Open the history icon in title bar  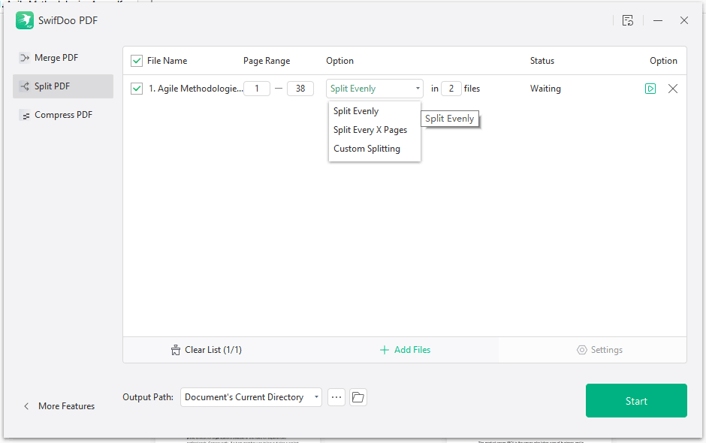tap(628, 20)
